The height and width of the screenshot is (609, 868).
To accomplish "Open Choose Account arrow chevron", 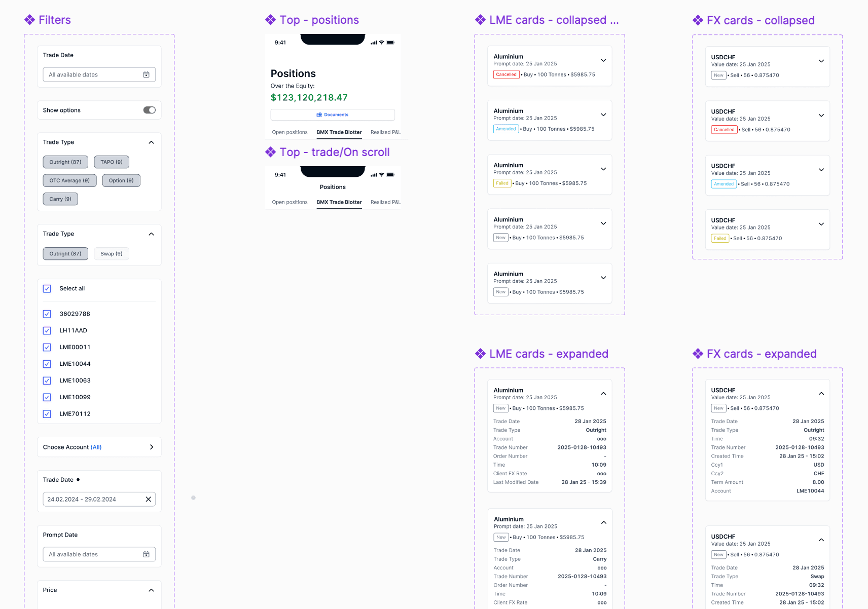I will click(x=151, y=447).
